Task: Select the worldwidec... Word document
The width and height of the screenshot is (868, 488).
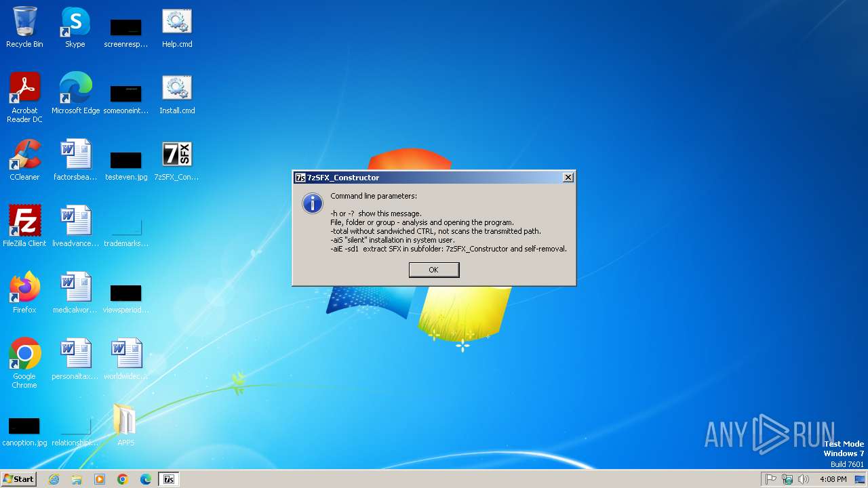Action: pos(126,360)
